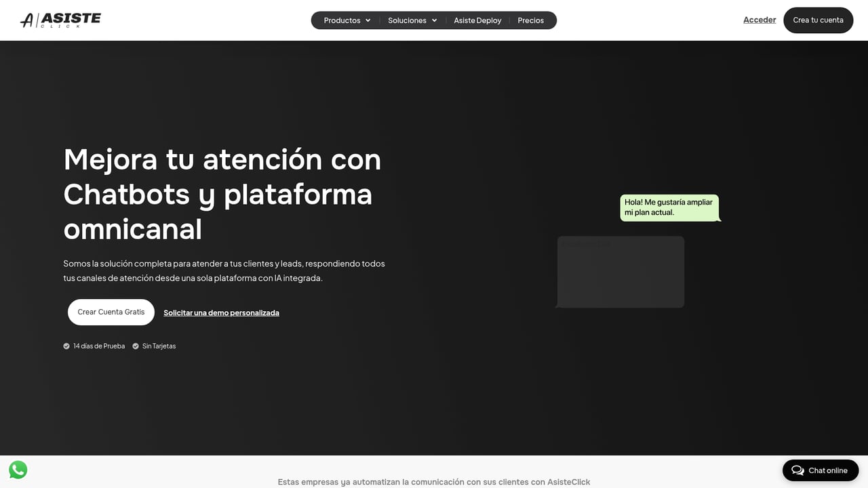Click the dark preview card in the hero section
Screen dimensions: 868x488
point(620,271)
